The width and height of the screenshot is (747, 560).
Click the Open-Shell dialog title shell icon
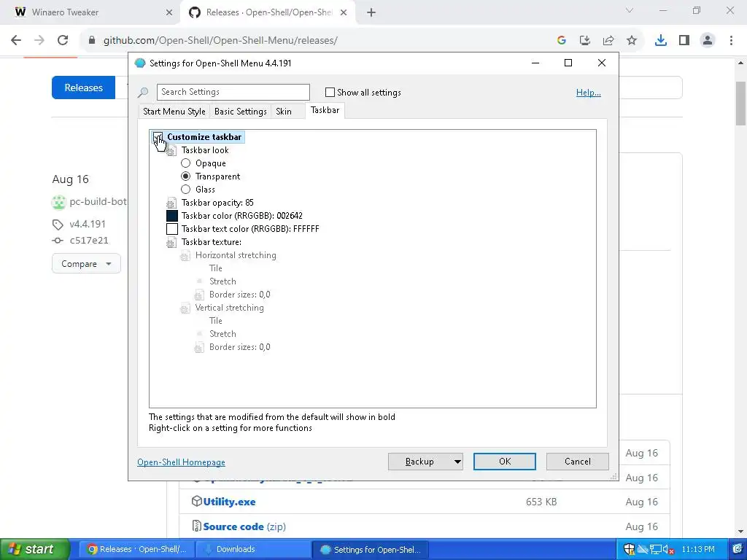click(x=140, y=63)
